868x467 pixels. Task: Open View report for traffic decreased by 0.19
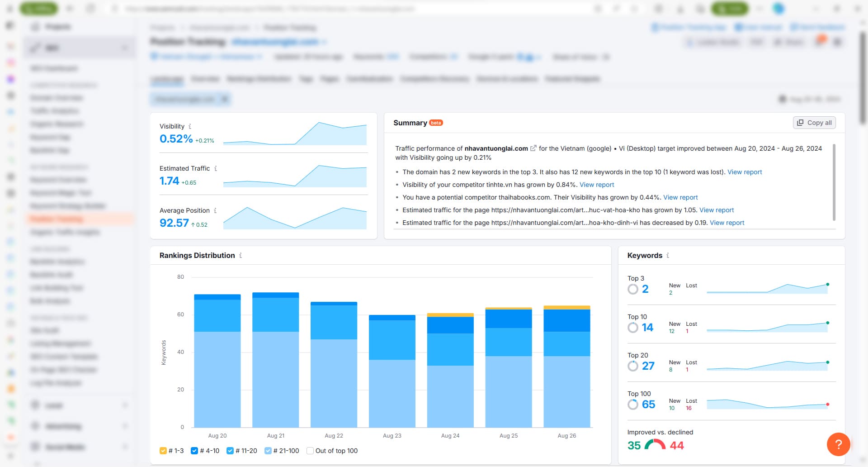(x=727, y=223)
